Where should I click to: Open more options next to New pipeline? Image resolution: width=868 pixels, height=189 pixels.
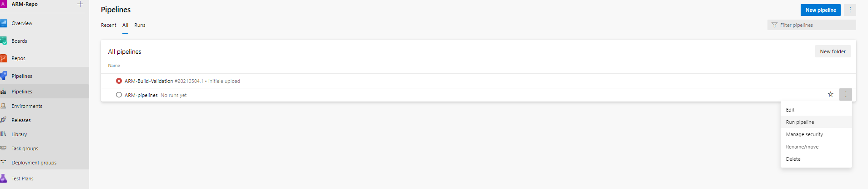pos(850,10)
